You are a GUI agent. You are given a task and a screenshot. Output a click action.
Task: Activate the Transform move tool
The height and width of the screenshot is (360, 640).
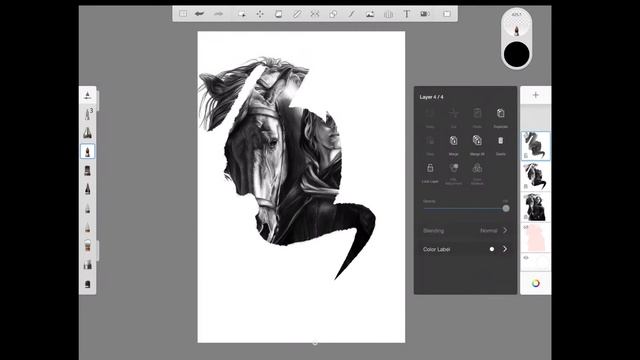[x=260, y=14]
